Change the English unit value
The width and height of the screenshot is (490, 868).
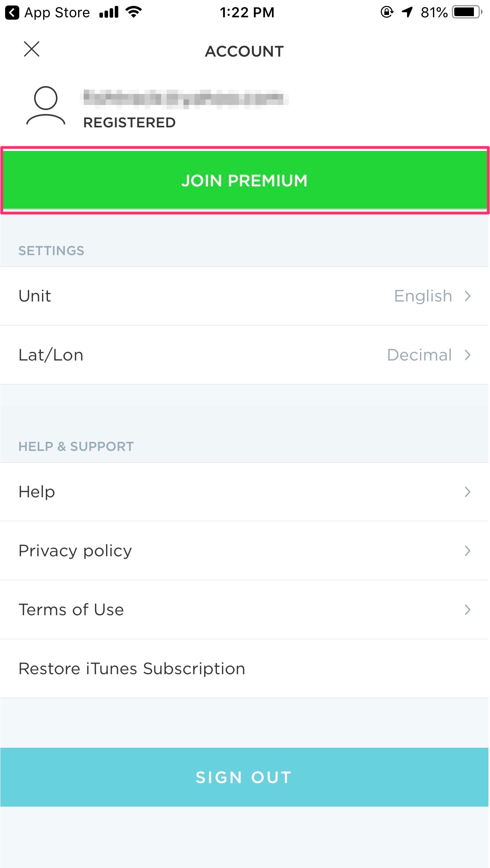point(423,296)
